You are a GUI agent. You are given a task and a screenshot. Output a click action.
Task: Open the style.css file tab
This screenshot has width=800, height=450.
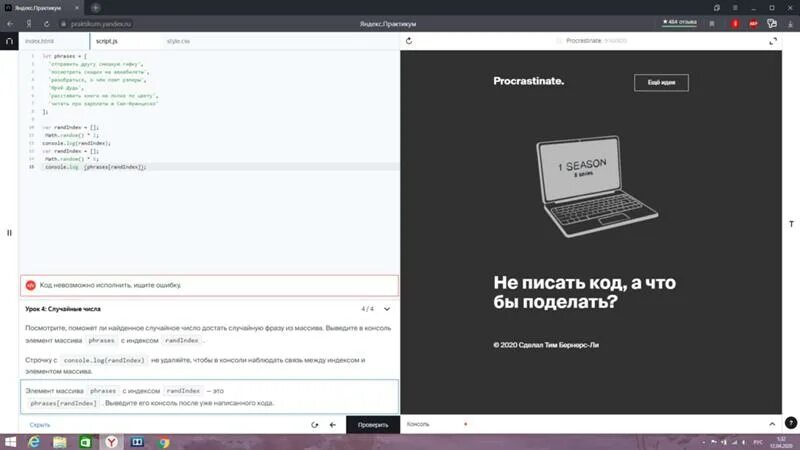coord(178,41)
